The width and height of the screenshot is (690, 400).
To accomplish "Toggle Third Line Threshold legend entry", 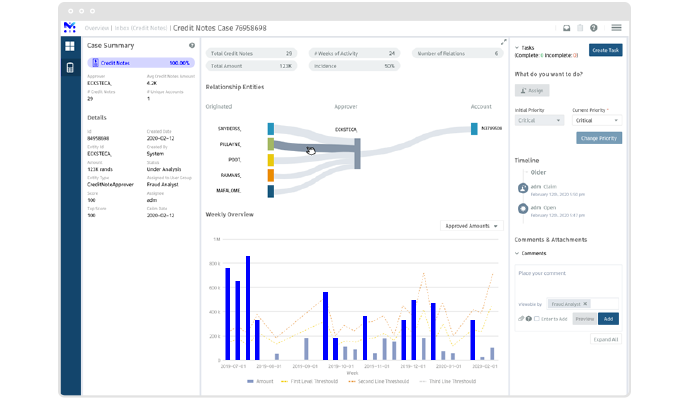I will point(448,381).
